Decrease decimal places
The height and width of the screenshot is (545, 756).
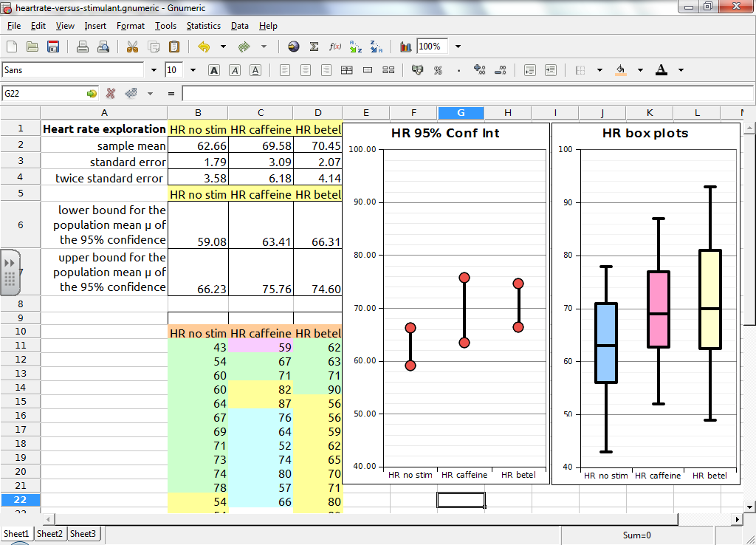click(x=501, y=70)
